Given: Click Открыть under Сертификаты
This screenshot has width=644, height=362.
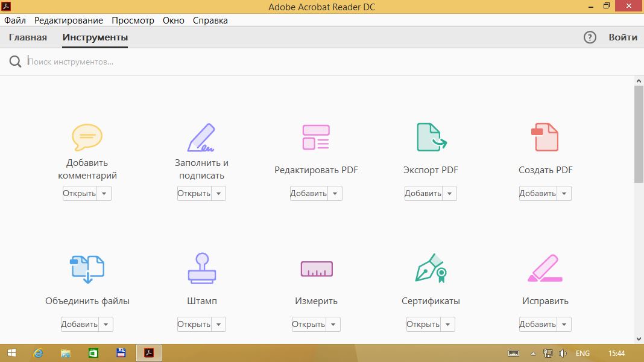Looking at the screenshot, I should pyautogui.click(x=423, y=324).
